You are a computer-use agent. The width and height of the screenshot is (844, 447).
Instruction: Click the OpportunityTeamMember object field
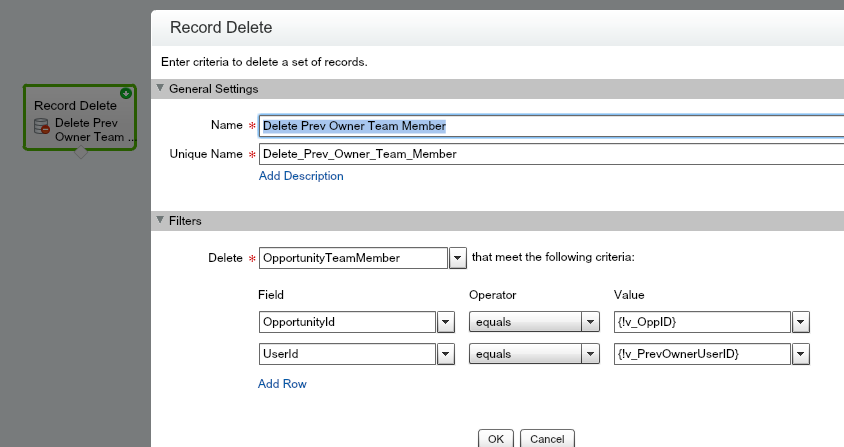[352, 258]
